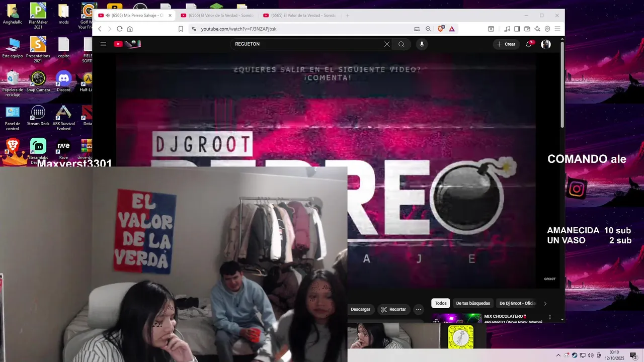This screenshot has width=644, height=362.
Task: Open the YouTube account avatar menu
Action: pyautogui.click(x=546, y=44)
